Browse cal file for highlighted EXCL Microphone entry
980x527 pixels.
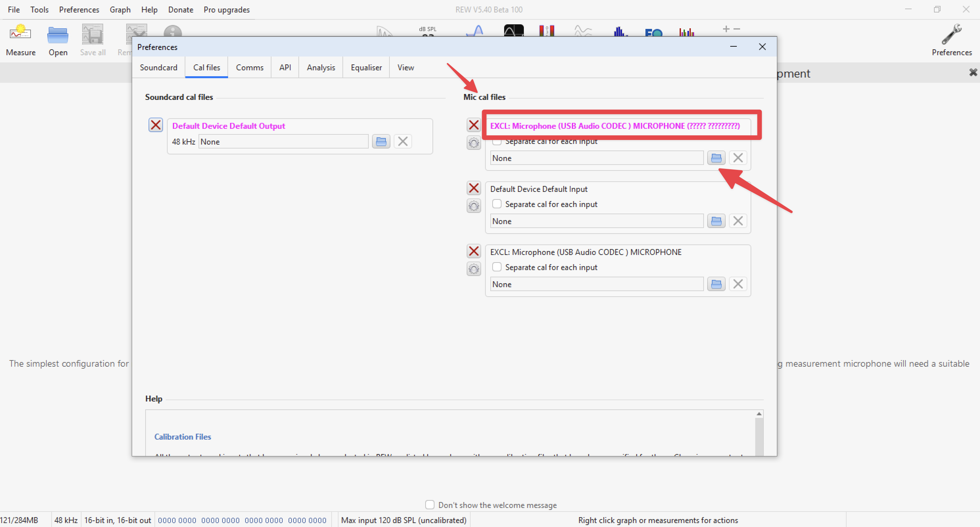pos(716,158)
